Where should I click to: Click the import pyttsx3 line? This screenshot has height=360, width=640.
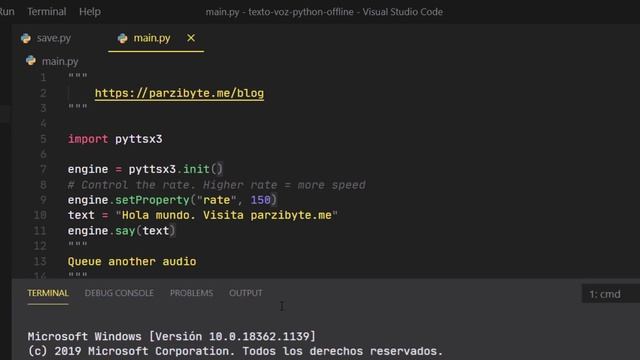pyautogui.click(x=115, y=139)
